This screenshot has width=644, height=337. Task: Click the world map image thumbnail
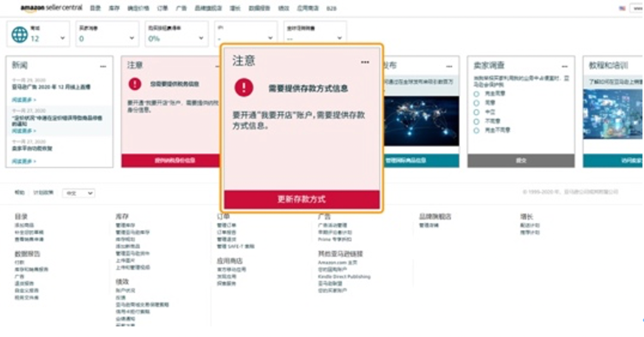(x=421, y=121)
